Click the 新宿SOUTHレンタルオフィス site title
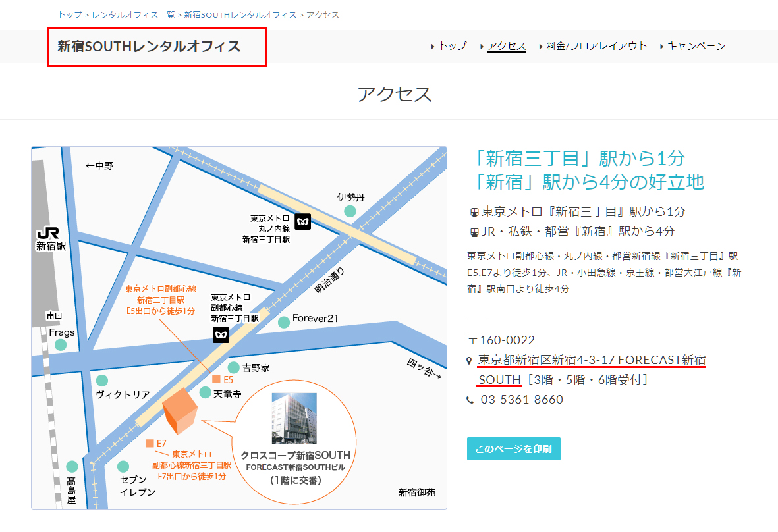The image size is (778, 532). 150,47
